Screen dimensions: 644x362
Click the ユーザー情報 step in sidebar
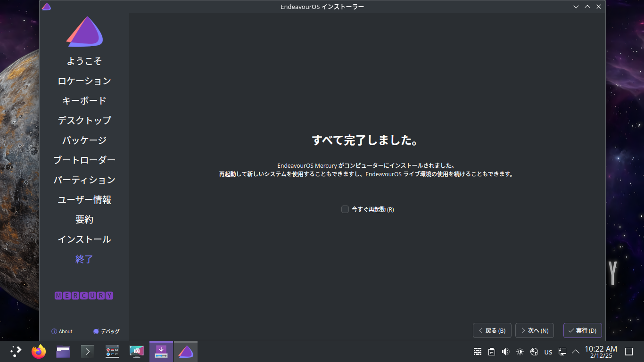[84, 200]
